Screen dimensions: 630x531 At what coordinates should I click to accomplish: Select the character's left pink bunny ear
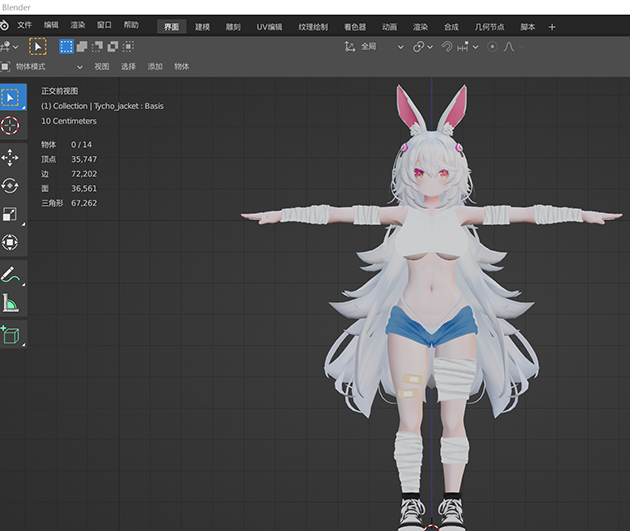click(x=409, y=106)
